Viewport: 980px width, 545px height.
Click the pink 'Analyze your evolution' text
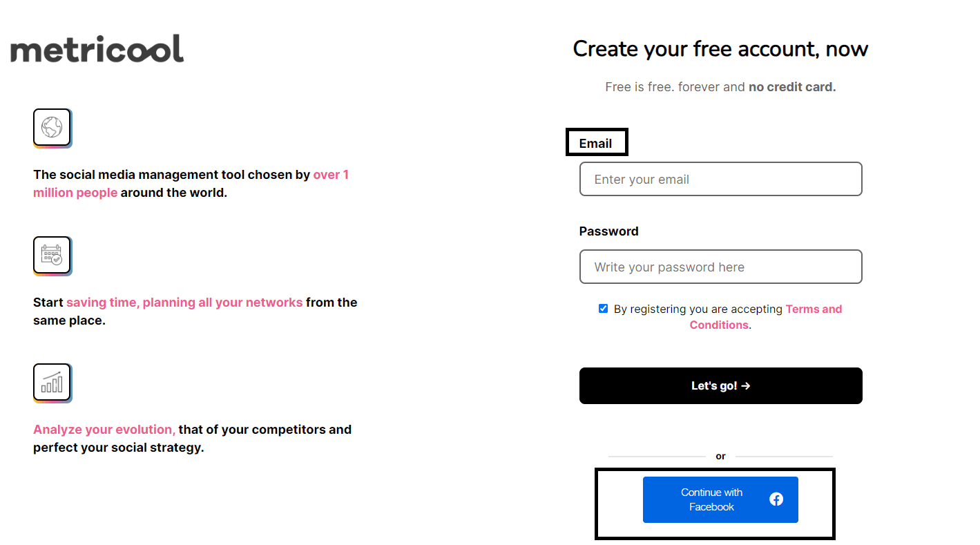(x=104, y=430)
